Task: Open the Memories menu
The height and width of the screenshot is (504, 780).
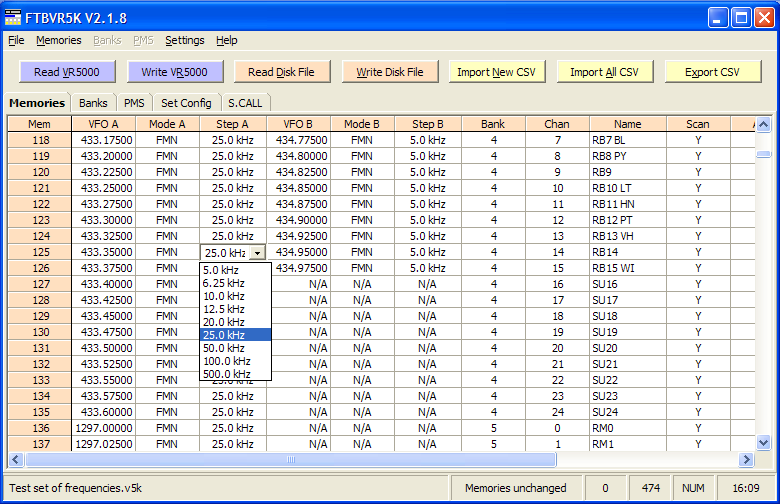Action: pyautogui.click(x=59, y=40)
